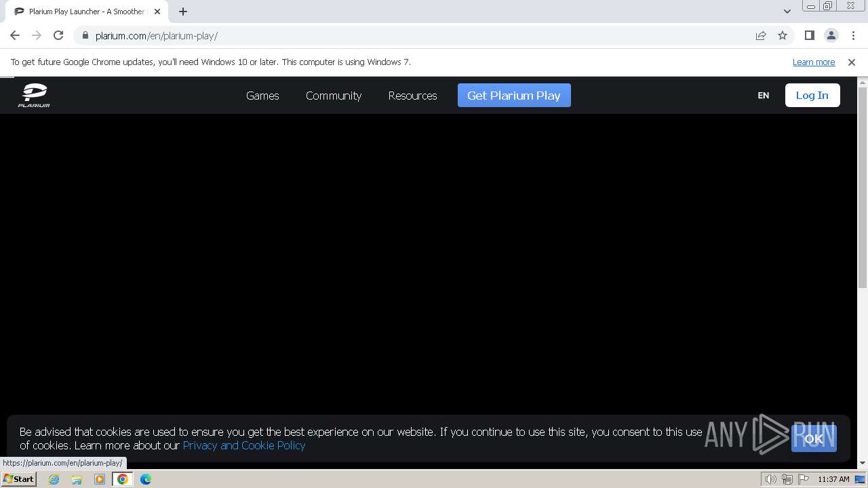Click scrollbar down arrow
Image resolution: width=868 pixels, height=488 pixels.
863,464
